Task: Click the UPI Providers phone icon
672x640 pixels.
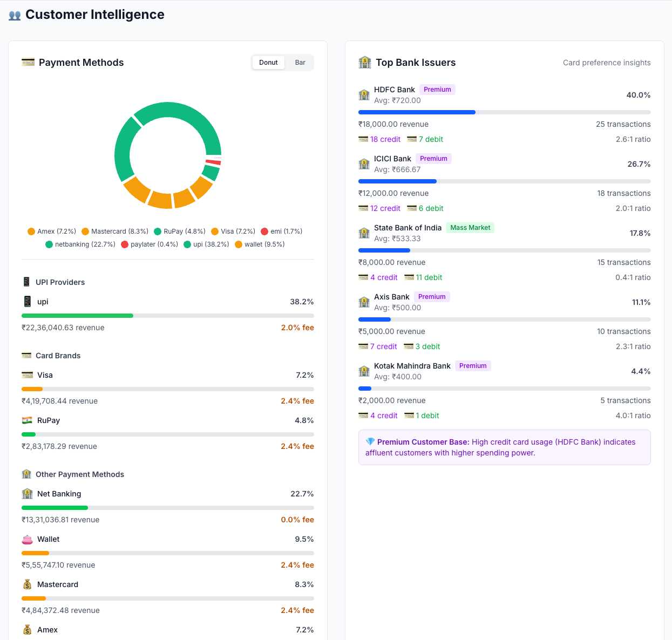Action: tap(26, 282)
